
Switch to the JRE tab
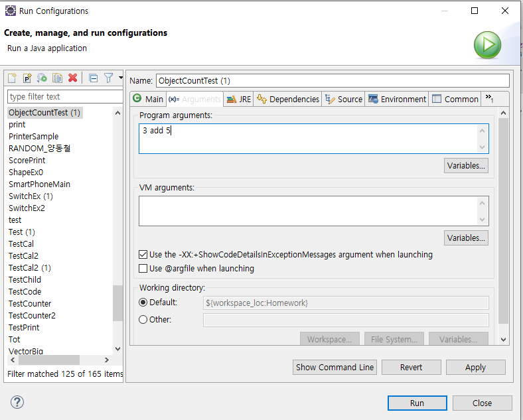(x=238, y=100)
